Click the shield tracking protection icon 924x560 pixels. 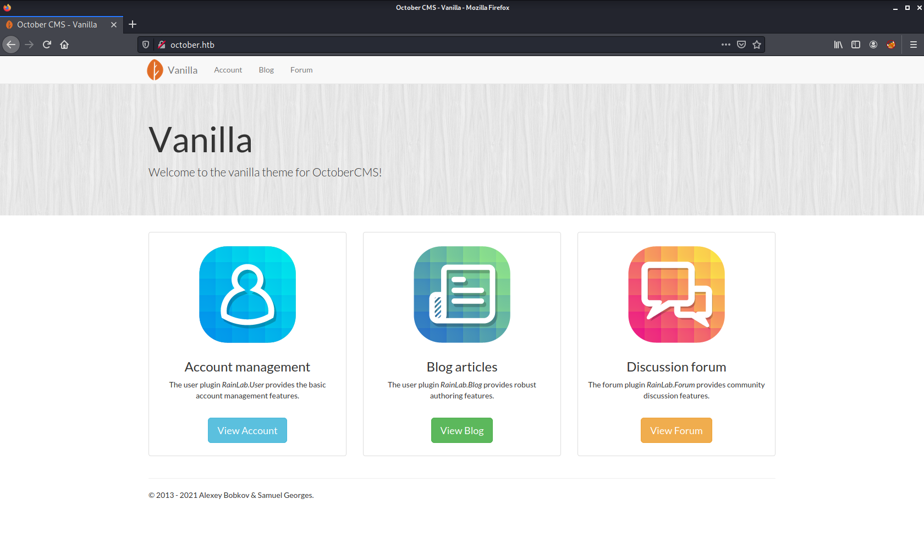pyautogui.click(x=145, y=45)
